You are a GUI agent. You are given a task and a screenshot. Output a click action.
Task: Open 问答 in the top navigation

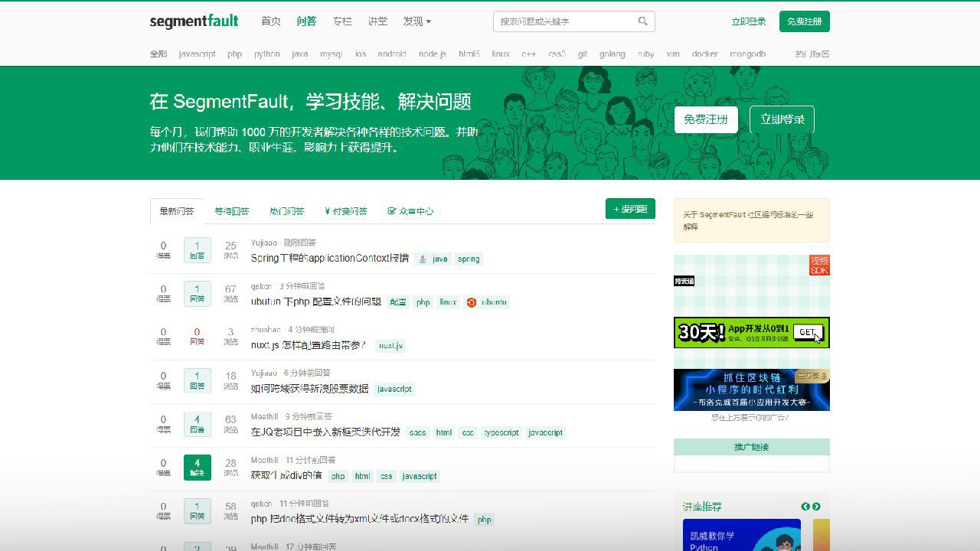306,21
